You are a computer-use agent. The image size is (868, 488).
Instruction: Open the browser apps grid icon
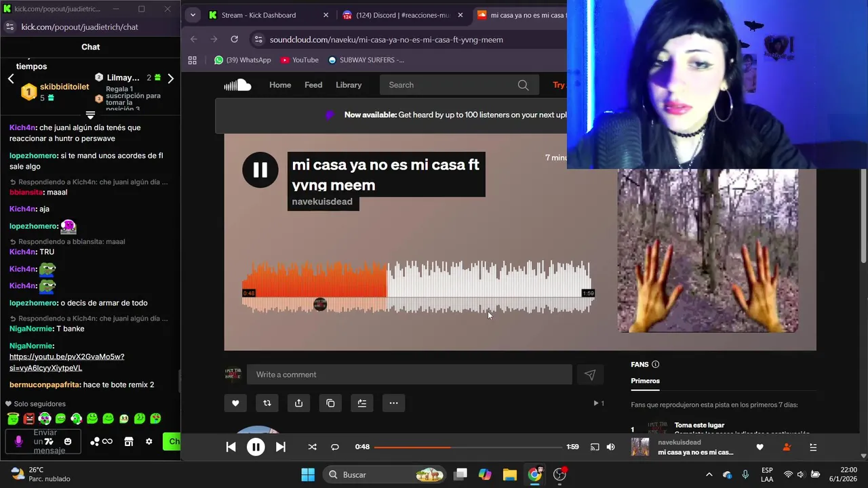(x=193, y=60)
